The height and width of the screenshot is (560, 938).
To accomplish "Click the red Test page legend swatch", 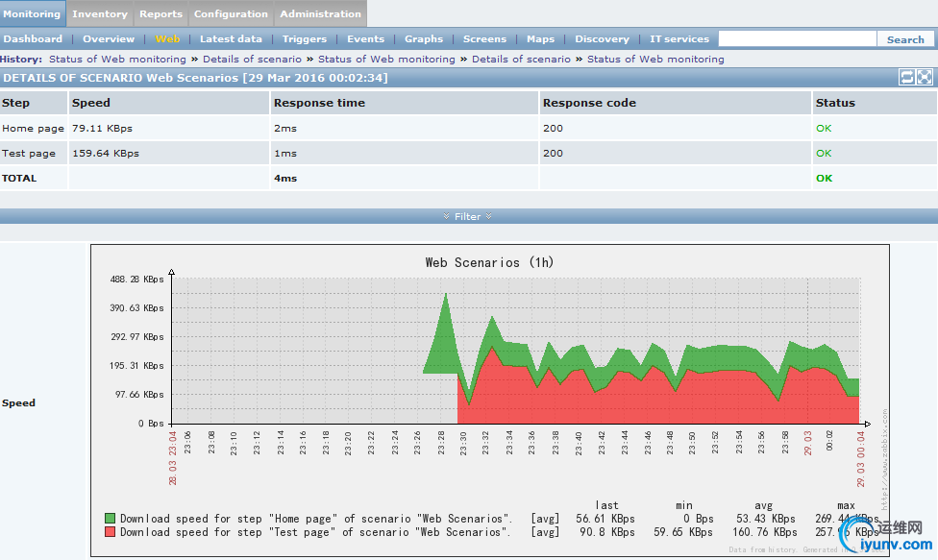I will (x=111, y=532).
